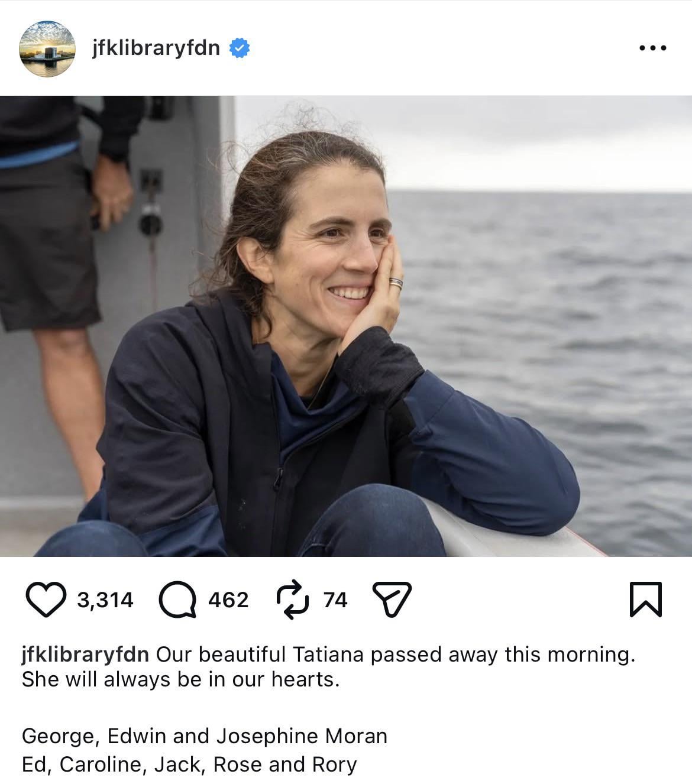Viewport: 692px width, 784px height.
Task: Click the "Ed, Caroline, Jack, Rose and Rory" line
Action: pos(189,764)
